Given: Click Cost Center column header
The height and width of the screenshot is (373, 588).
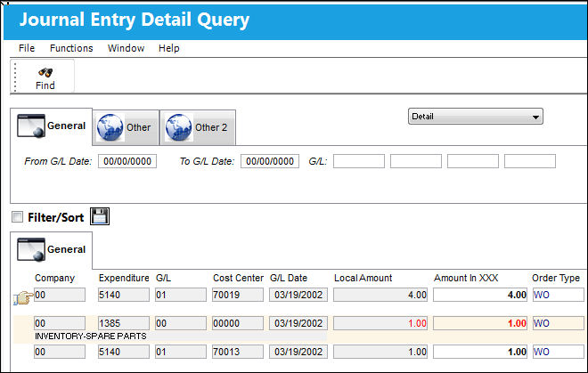Looking at the screenshot, I should [238, 278].
